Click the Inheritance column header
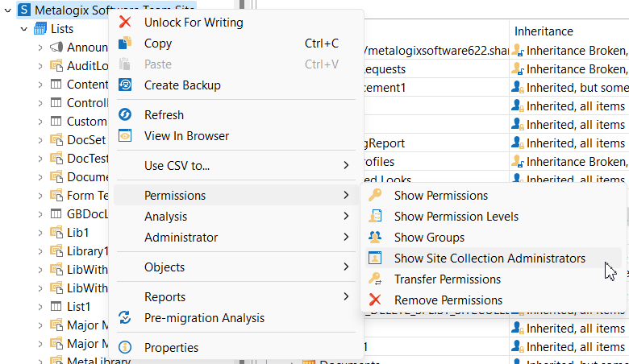 (544, 31)
